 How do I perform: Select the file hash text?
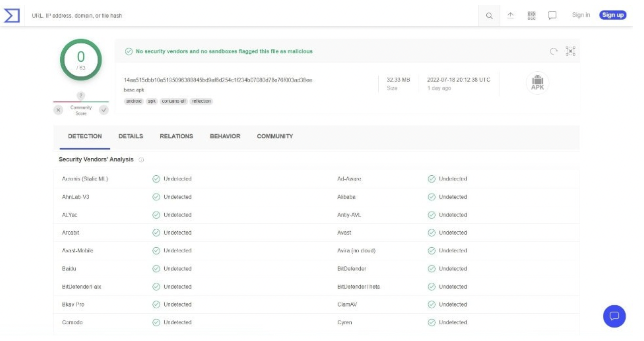(x=218, y=80)
